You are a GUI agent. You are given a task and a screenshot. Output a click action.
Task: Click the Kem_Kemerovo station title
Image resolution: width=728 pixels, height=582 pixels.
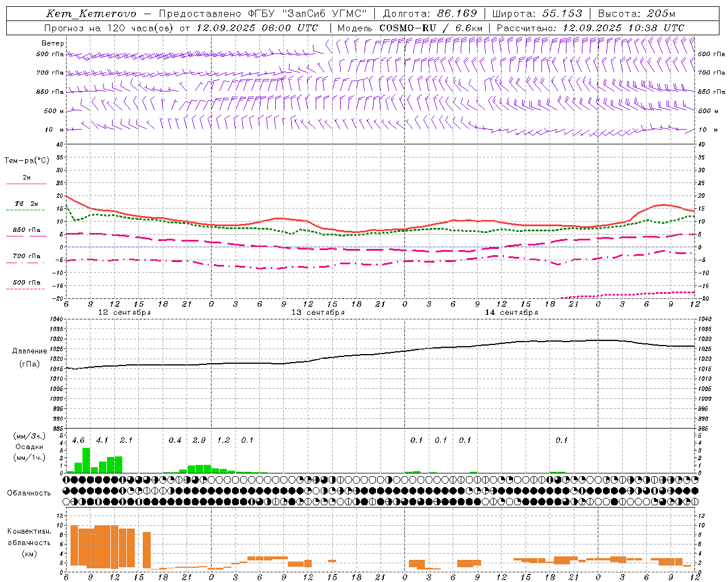coord(92,14)
